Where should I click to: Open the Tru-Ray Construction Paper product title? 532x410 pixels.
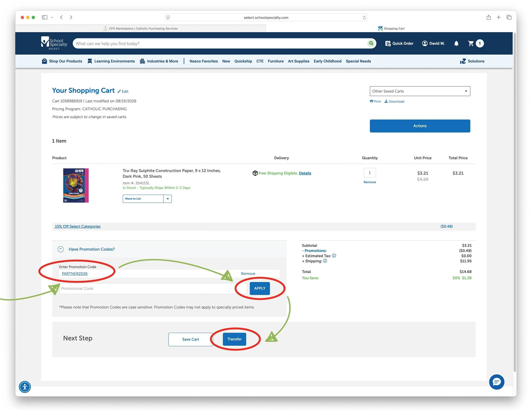[172, 173]
